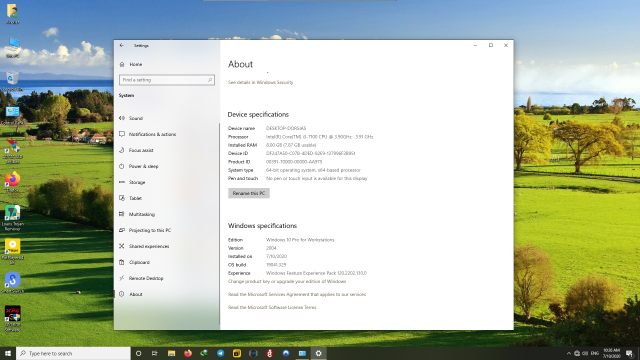
Task: Switch to Settings gear on taskbar
Action: (x=318, y=353)
